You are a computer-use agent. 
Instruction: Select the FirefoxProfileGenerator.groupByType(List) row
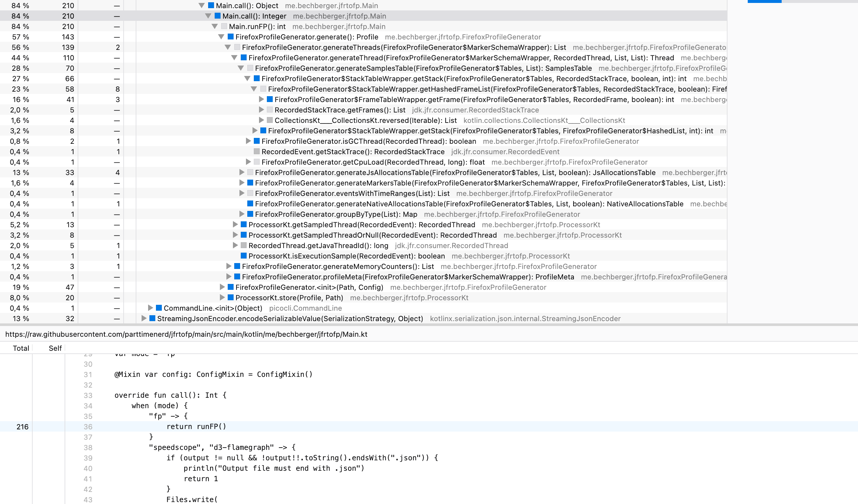[x=336, y=214]
